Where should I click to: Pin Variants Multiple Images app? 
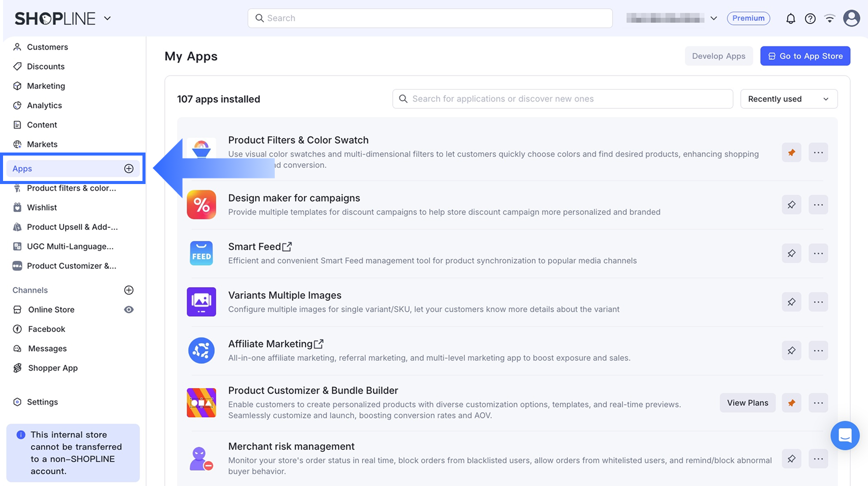click(x=792, y=302)
